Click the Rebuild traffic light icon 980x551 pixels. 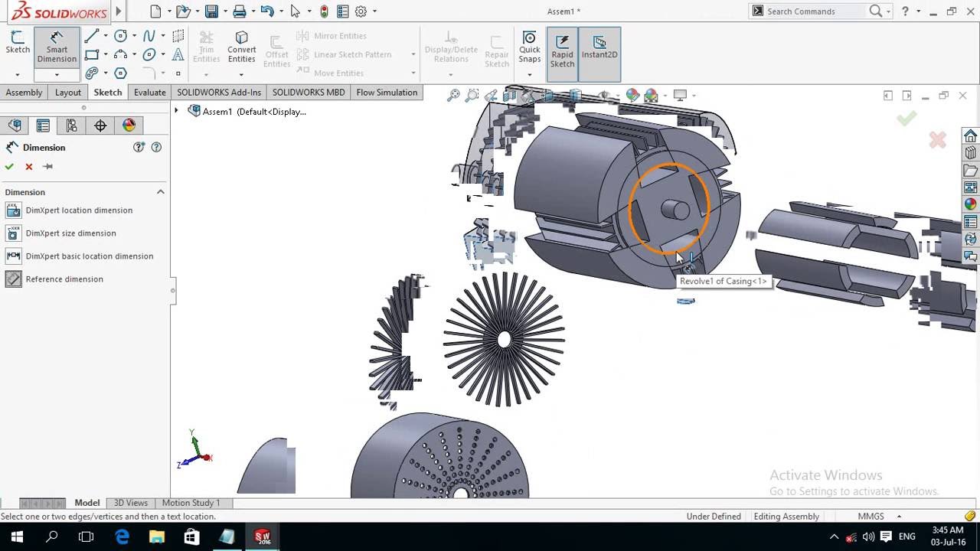pos(324,11)
